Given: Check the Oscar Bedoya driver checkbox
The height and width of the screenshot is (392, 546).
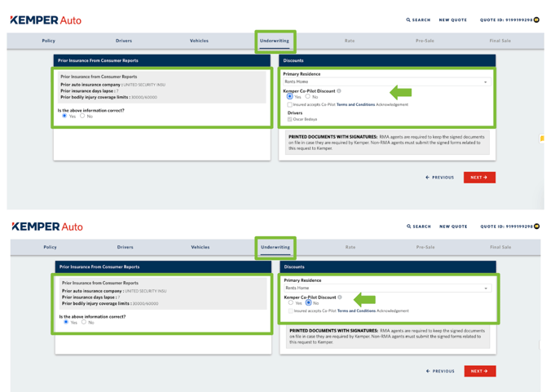Looking at the screenshot, I should [x=289, y=119].
